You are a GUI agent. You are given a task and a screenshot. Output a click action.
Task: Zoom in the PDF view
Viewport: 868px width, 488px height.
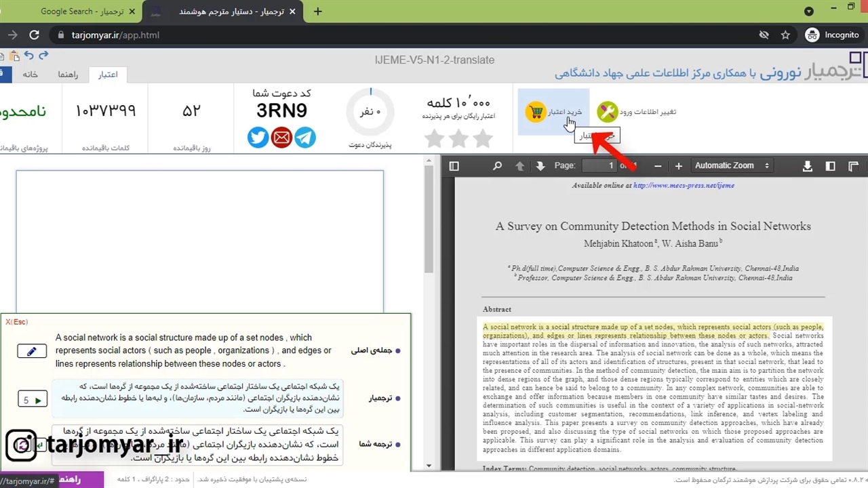tap(678, 166)
